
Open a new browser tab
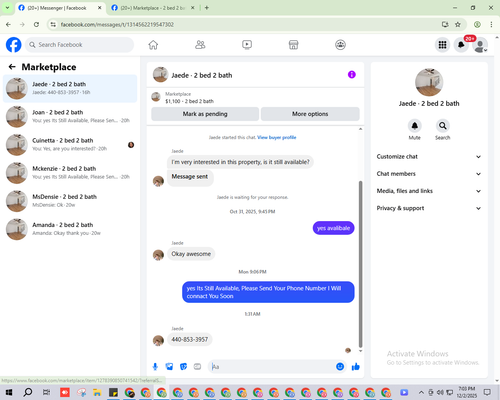(x=207, y=8)
